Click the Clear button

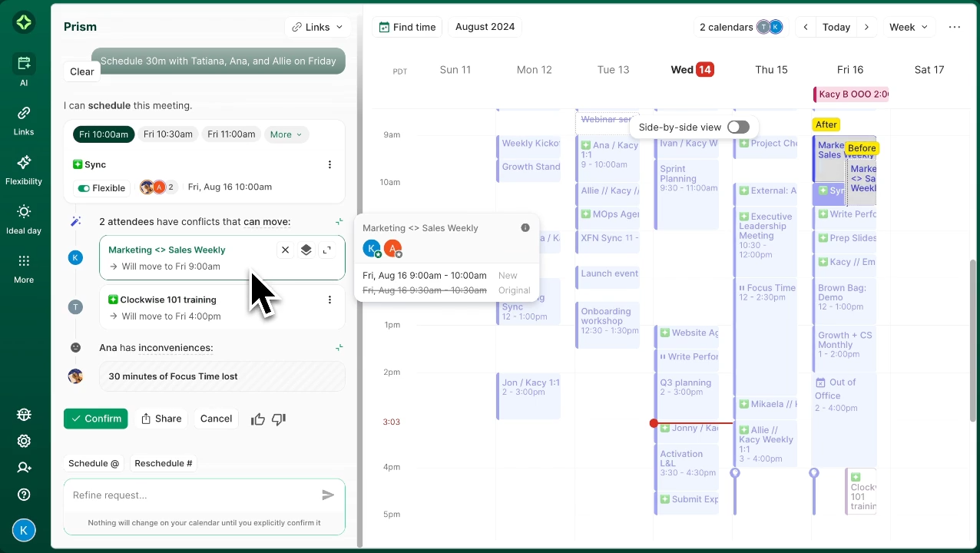[82, 71]
